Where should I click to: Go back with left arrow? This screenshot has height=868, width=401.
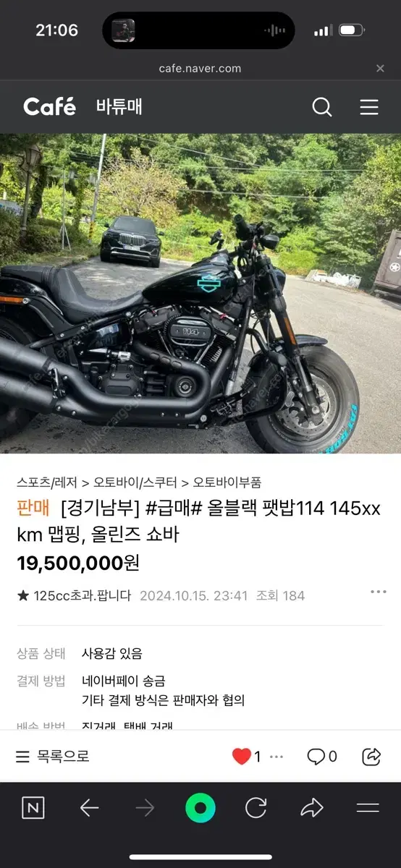coord(89,808)
